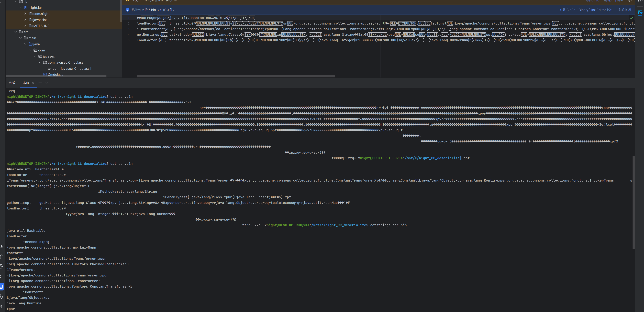Switch to the 本地 terminal tab

pos(26,83)
